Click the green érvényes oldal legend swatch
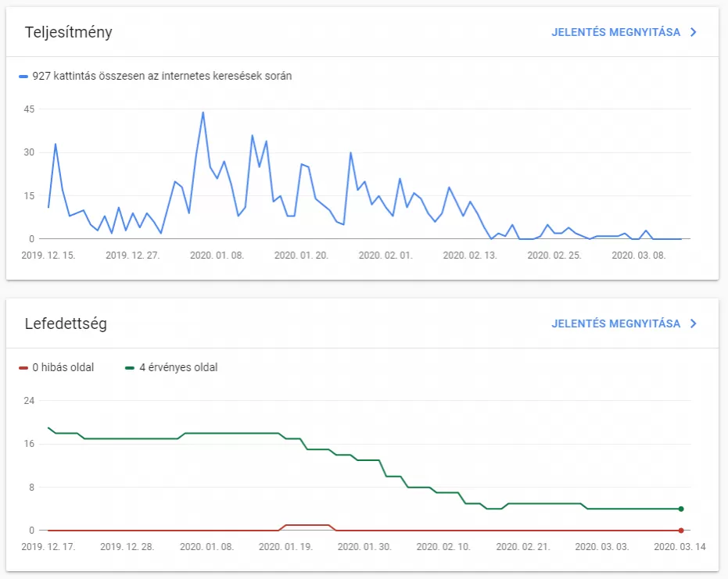Viewport: 728px width, 579px height. click(130, 367)
